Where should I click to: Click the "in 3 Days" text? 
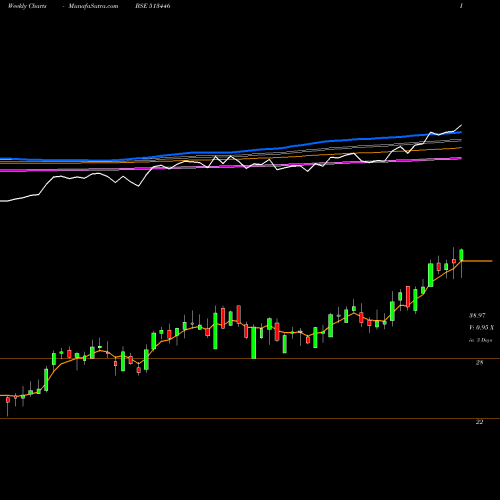(x=481, y=340)
